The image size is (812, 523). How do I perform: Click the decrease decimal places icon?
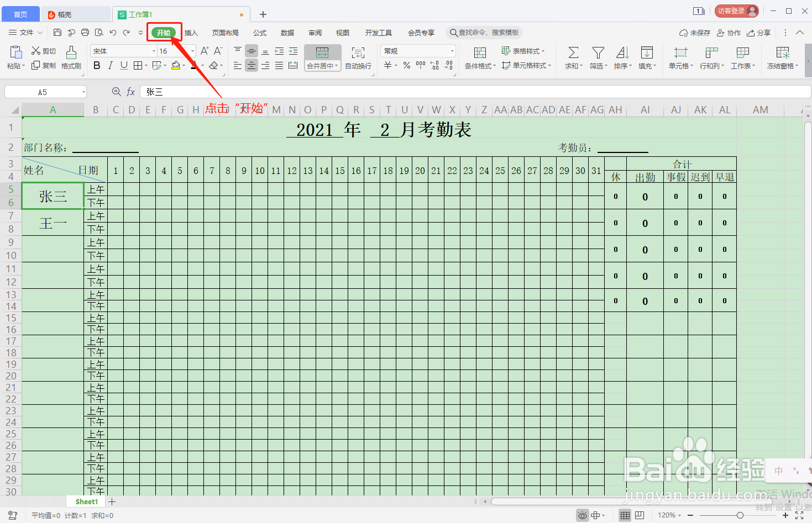(x=448, y=65)
